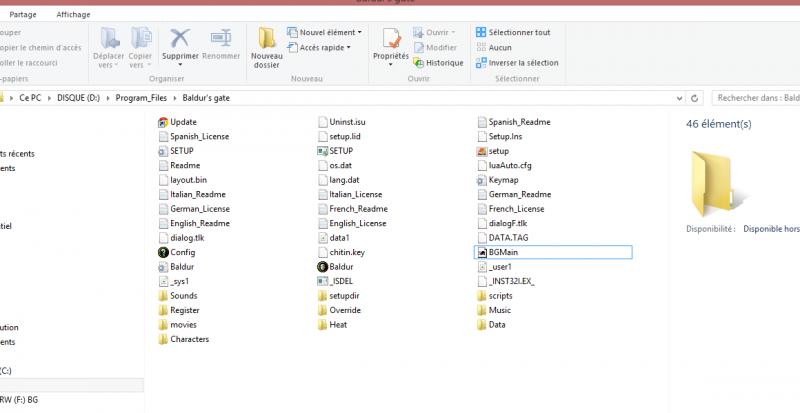
Task: Click the Modifier ribbon button
Action: pos(435,47)
